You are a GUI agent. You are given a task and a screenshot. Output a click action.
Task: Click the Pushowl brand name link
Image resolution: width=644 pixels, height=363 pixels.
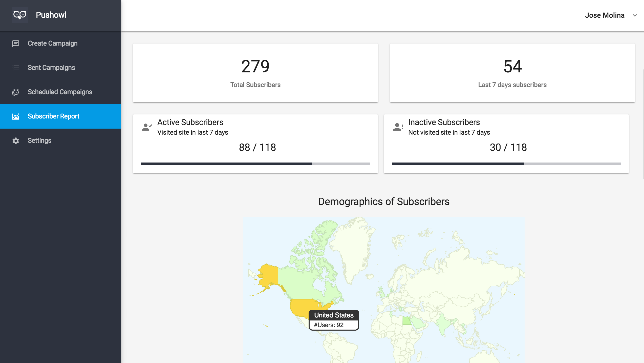pos(51,15)
